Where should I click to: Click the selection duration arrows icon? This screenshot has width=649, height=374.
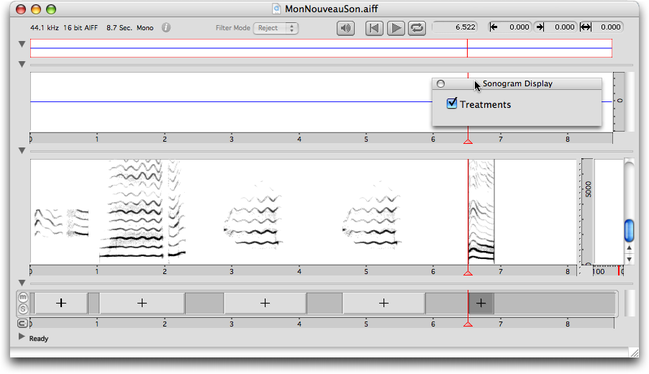585,27
